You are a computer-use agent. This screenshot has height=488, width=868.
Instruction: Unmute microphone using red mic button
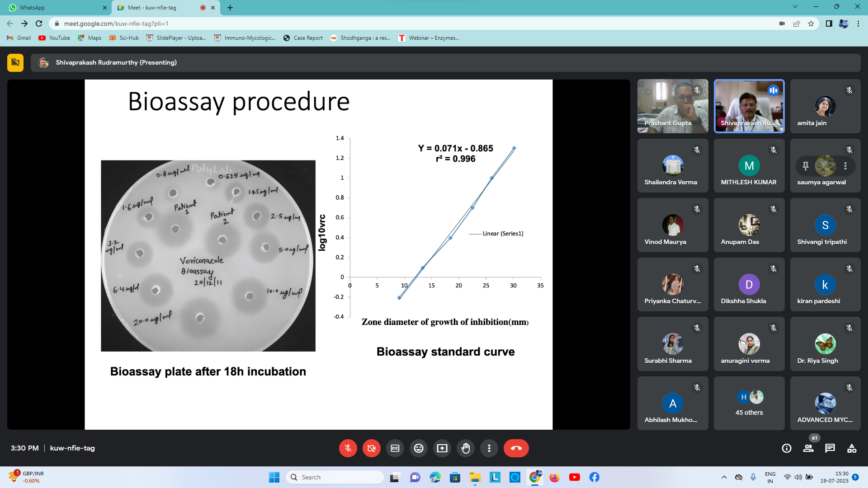click(x=348, y=448)
